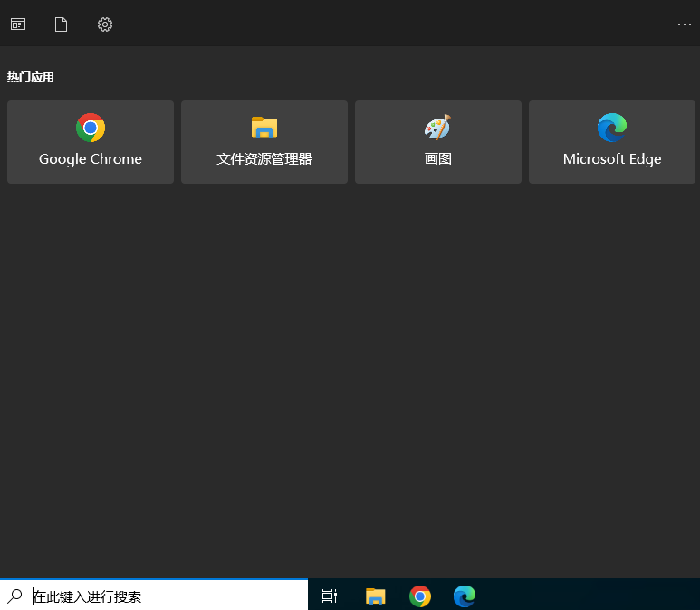Open the Apps filter icon in search panel
Image resolution: width=700 pixels, height=610 pixels.
pos(18,24)
